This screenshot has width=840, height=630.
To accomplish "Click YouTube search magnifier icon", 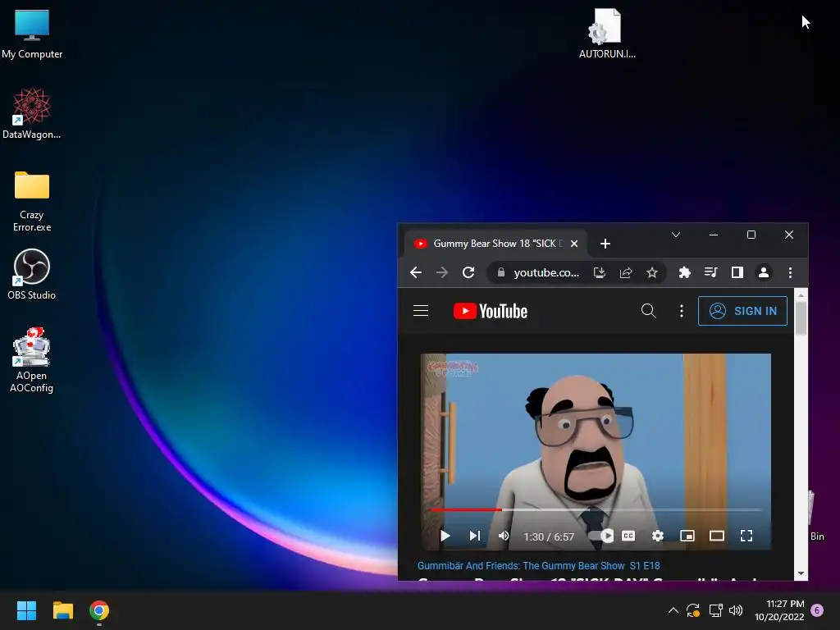I will point(648,311).
